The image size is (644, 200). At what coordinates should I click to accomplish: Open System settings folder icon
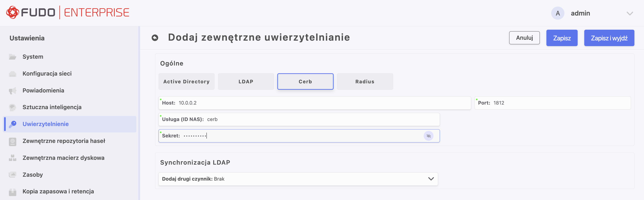(x=13, y=57)
